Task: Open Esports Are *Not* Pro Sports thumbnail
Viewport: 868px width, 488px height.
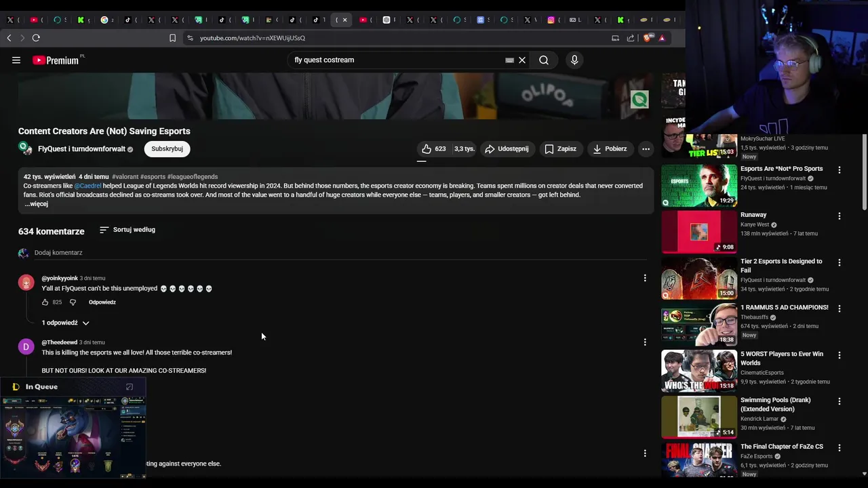Action: 699,186
